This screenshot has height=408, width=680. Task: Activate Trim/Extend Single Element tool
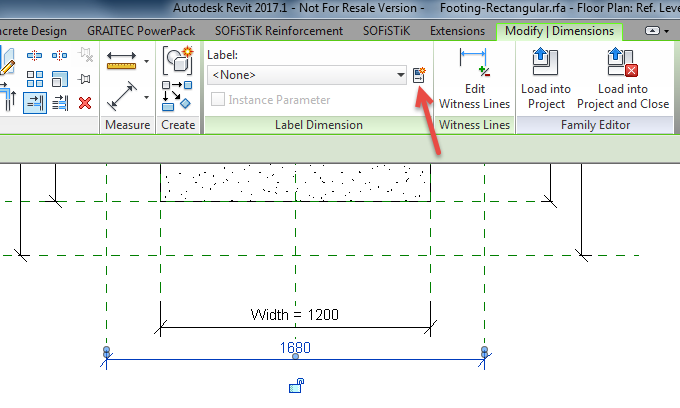click(x=35, y=103)
